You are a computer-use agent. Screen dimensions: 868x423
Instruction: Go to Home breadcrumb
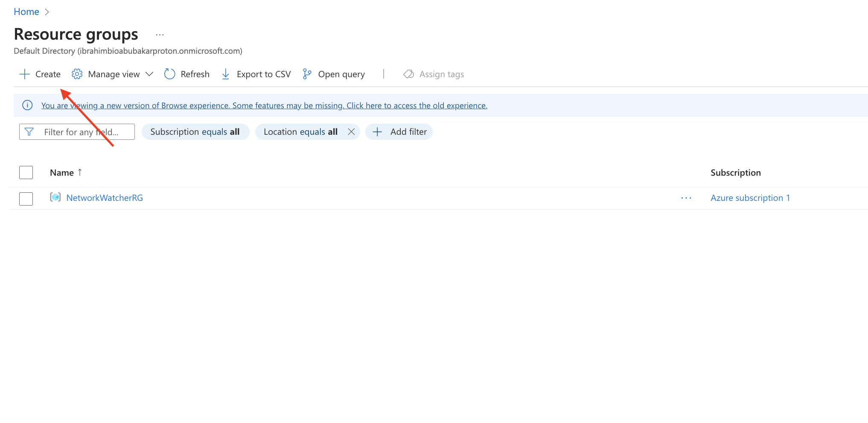click(26, 12)
